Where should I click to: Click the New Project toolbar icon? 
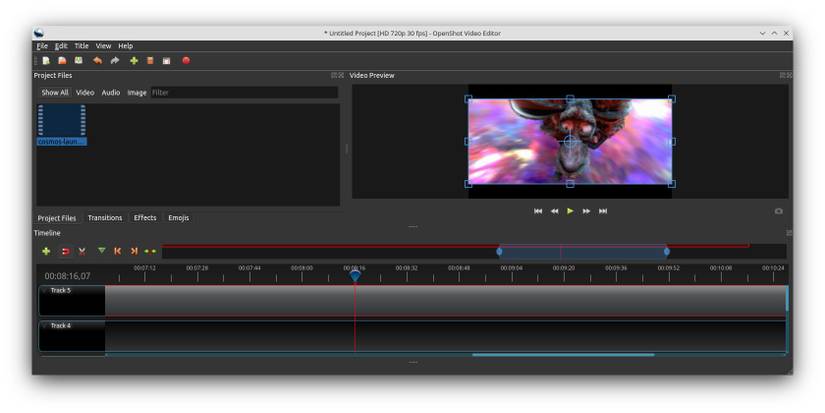(x=46, y=61)
